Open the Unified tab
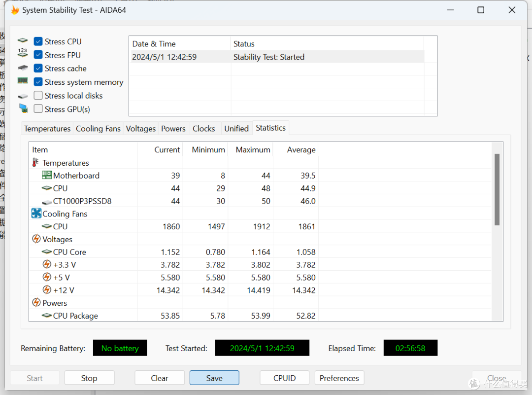Image resolution: width=532 pixels, height=395 pixels. (x=236, y=129)
